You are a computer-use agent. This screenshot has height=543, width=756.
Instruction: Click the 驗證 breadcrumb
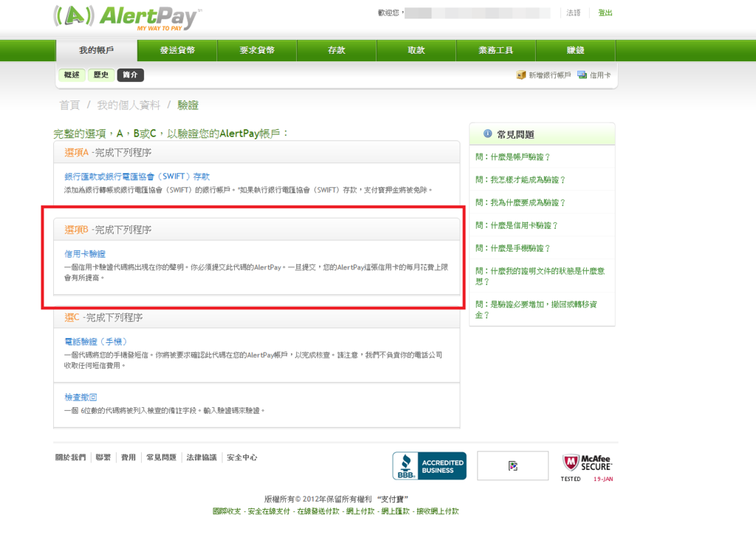tap(188, 105)
